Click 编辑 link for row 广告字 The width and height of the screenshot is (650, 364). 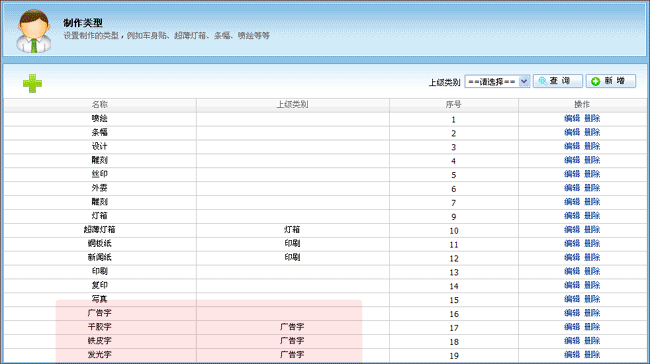coord(572,313)
